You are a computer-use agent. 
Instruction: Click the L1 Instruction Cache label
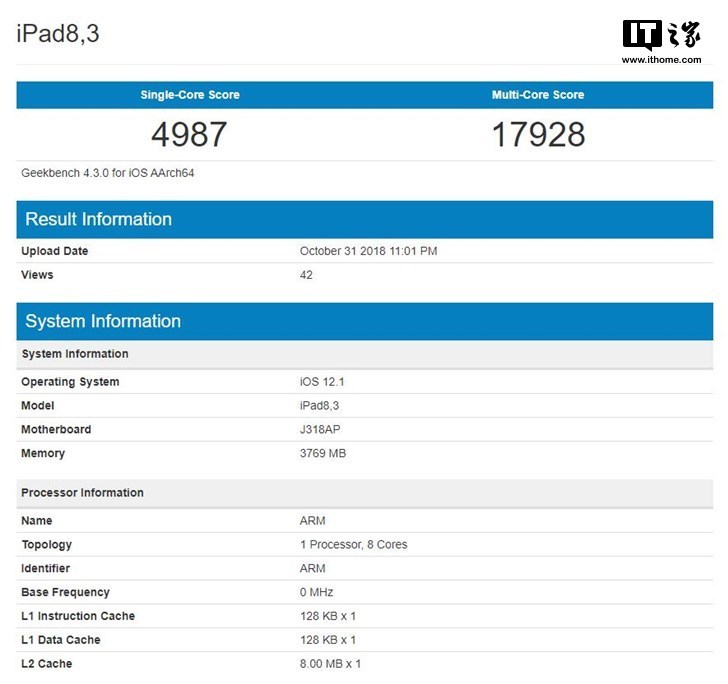tap(78, 616)
